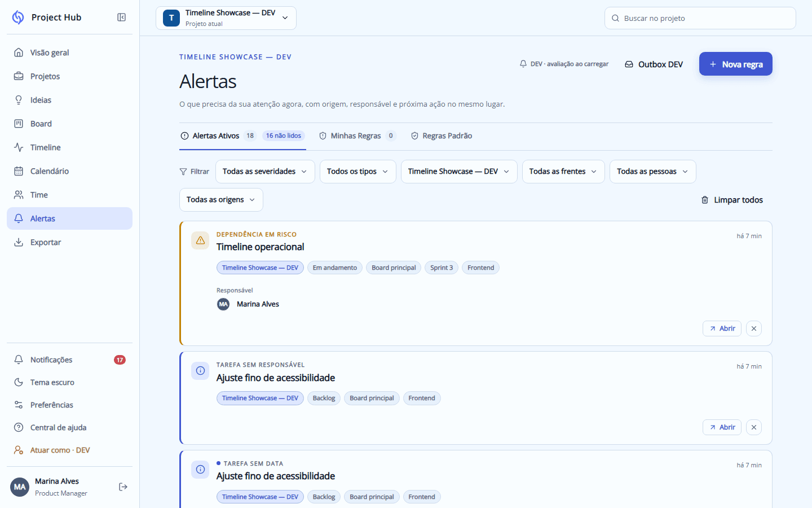Viewport: 812px width, 508px height.
Task: Click Frontend tag in Timeline operacional alert
Action: [480, 268]
